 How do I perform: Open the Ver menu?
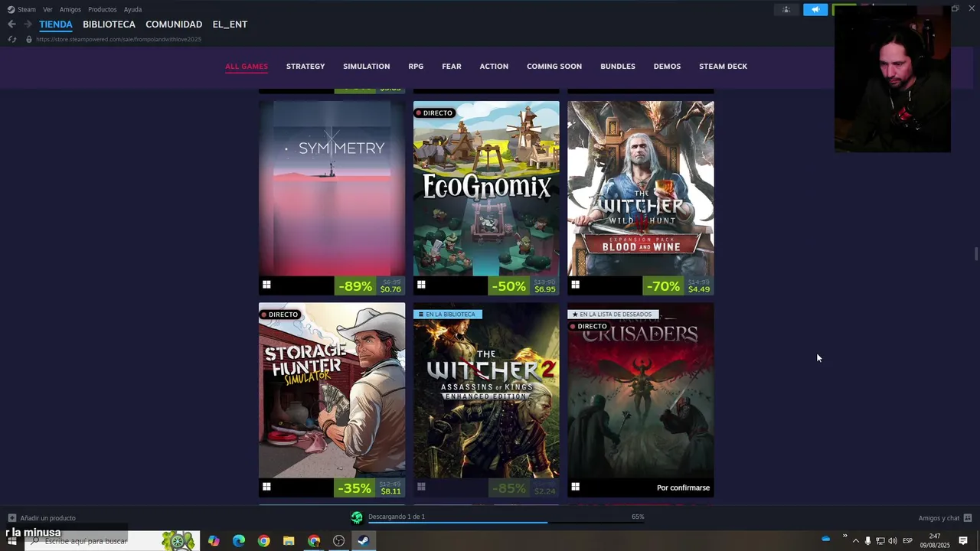(x=47, y=9)
